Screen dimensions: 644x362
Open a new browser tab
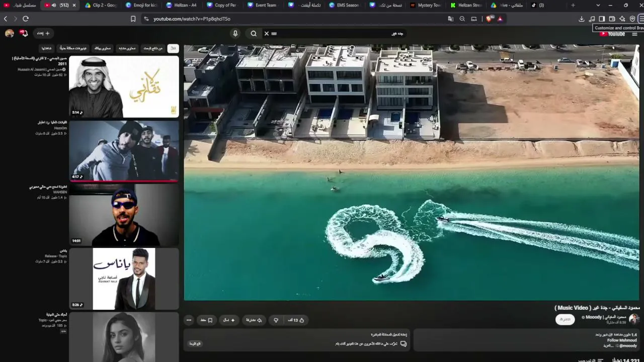[x=573, y=5]
